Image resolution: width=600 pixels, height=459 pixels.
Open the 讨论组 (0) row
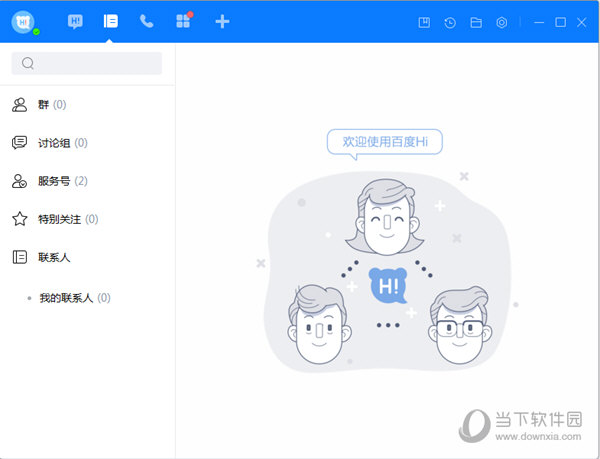(87, 143)
